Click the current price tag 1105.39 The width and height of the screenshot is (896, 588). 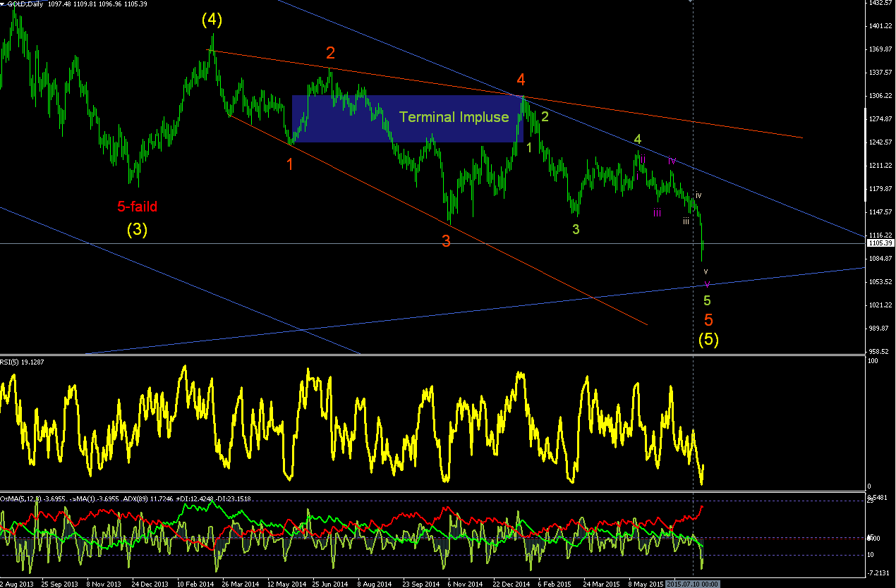(x=882, y=243)
